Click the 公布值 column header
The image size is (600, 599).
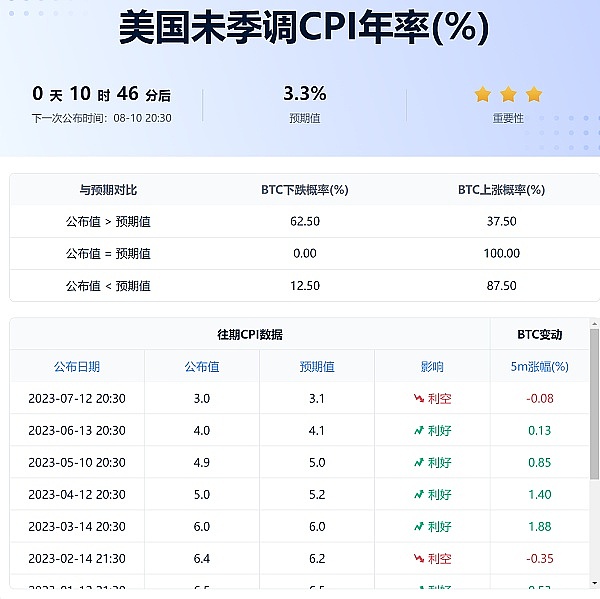202,367
